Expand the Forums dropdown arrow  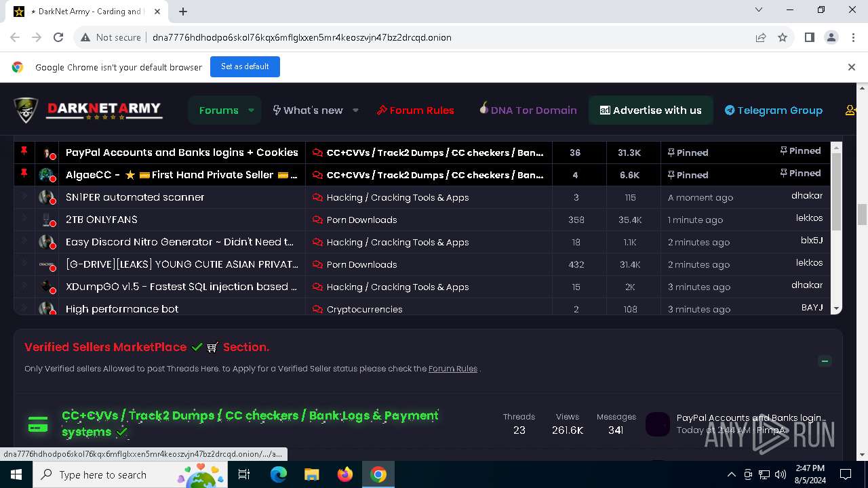(x=251, y=110)
